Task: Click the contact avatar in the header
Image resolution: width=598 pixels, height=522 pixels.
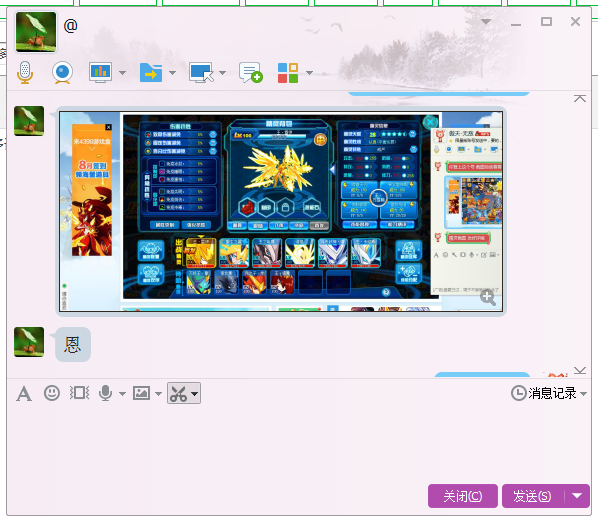Action: pyautogui.click(x=36, y=32)
